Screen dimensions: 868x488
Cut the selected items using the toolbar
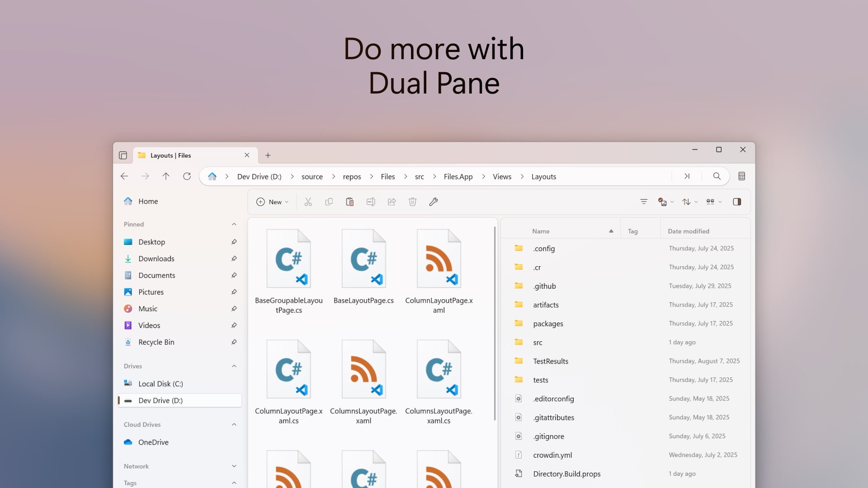coord(308,202)
